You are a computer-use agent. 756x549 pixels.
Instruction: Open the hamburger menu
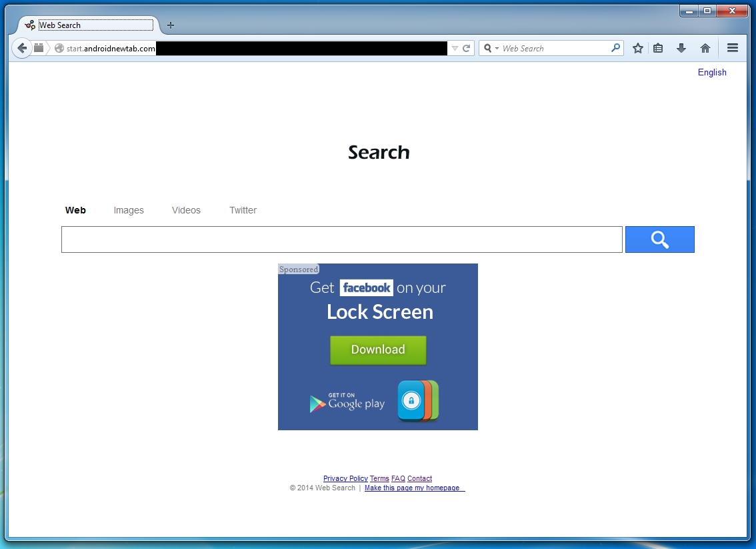[x=733, y=48]
